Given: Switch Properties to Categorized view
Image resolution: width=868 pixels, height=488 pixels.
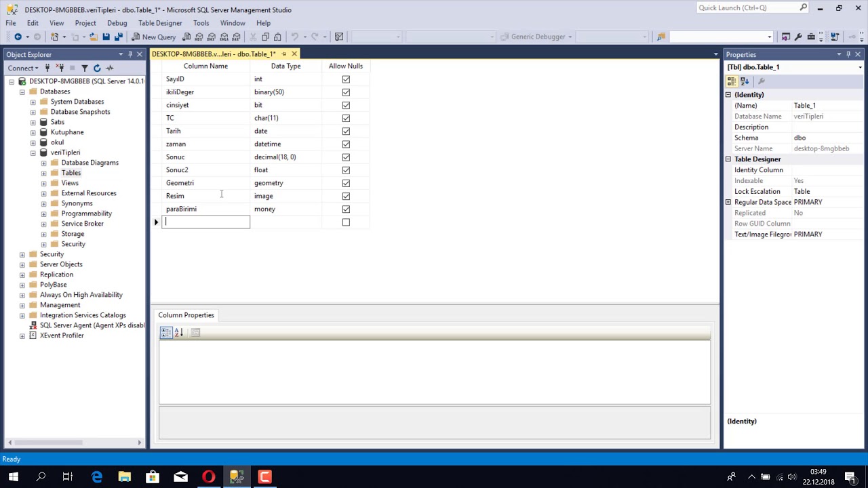Looking at the screenshot, I should (732, 81).
